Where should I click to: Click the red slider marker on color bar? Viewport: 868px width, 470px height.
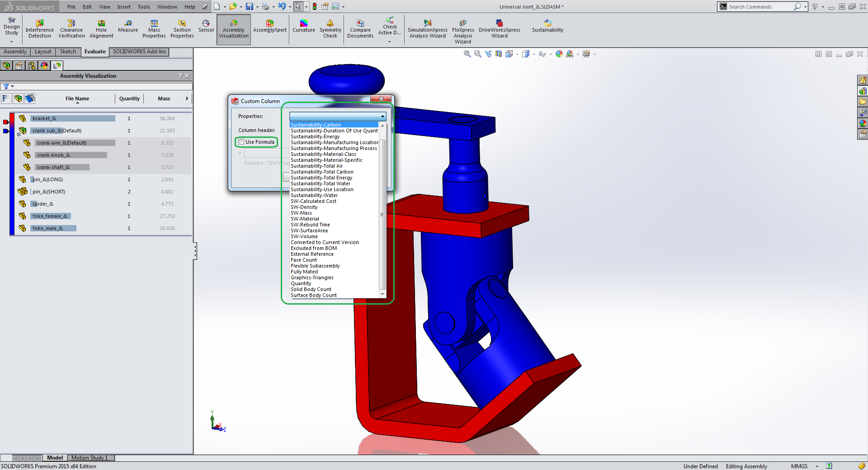tap(6, 122)
